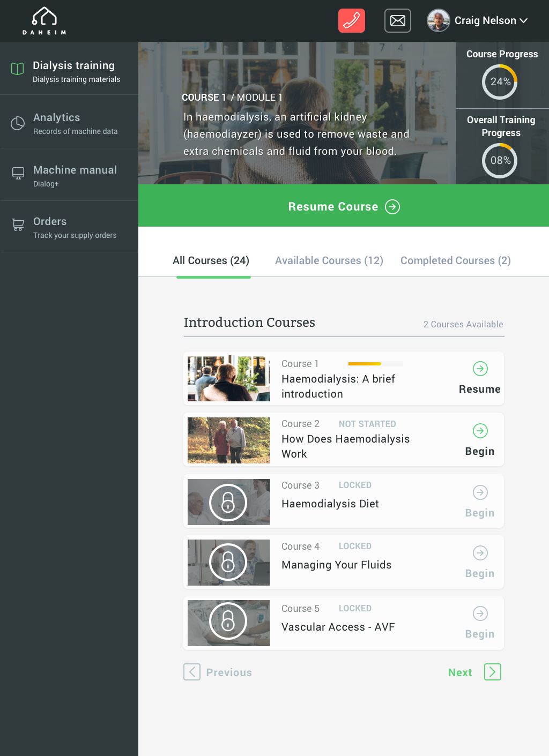Click the Next page chevron
The height and width of the screenshot is (756, 549).
tap(492, 672)
